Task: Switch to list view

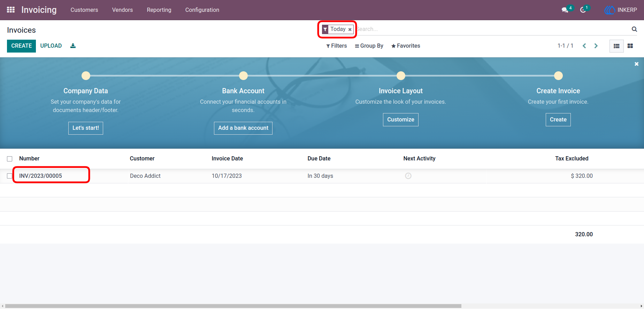Action: coord(616,46)
